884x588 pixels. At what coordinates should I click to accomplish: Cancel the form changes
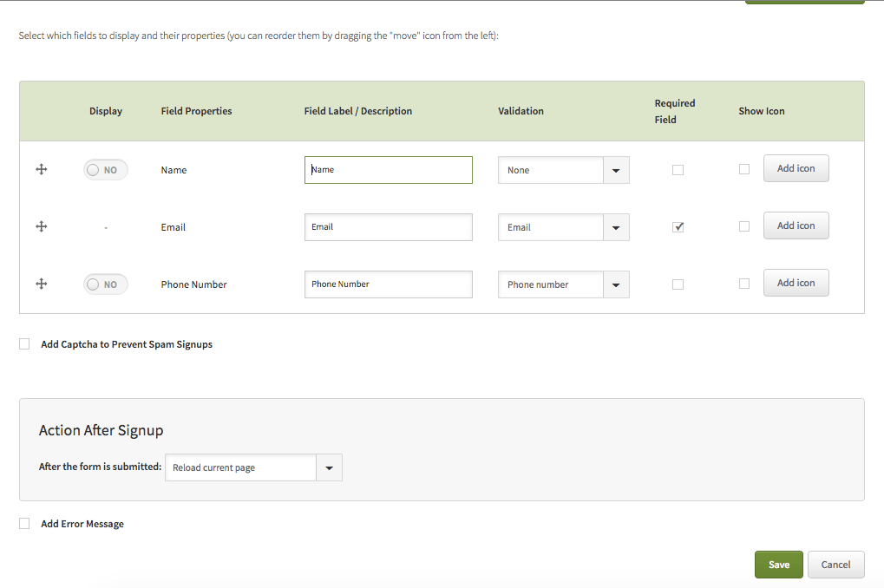click(x=835, y=565)
